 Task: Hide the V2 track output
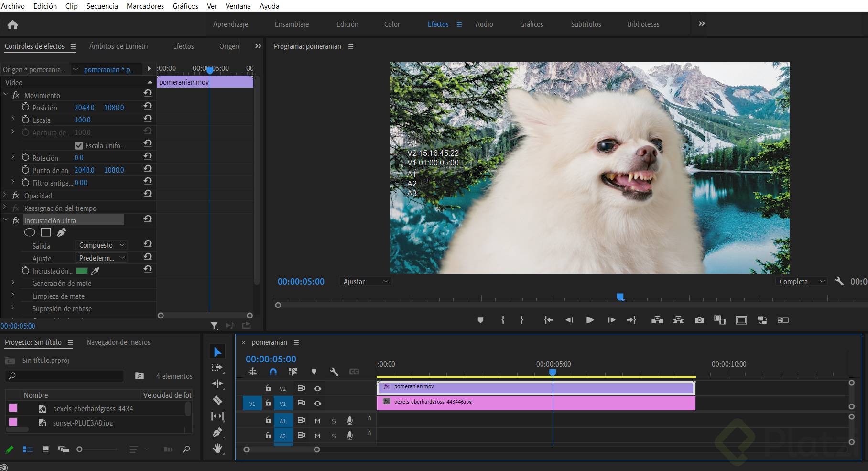[317, 389]
